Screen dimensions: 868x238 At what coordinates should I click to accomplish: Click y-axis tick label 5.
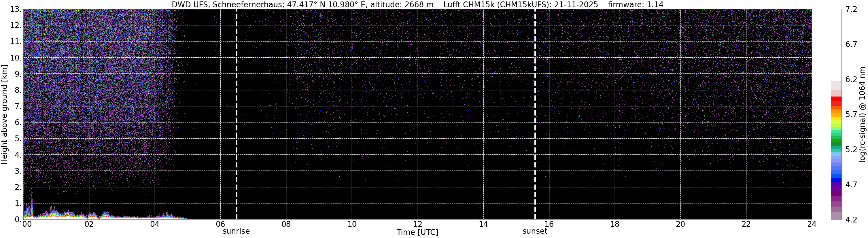point(18,139)
